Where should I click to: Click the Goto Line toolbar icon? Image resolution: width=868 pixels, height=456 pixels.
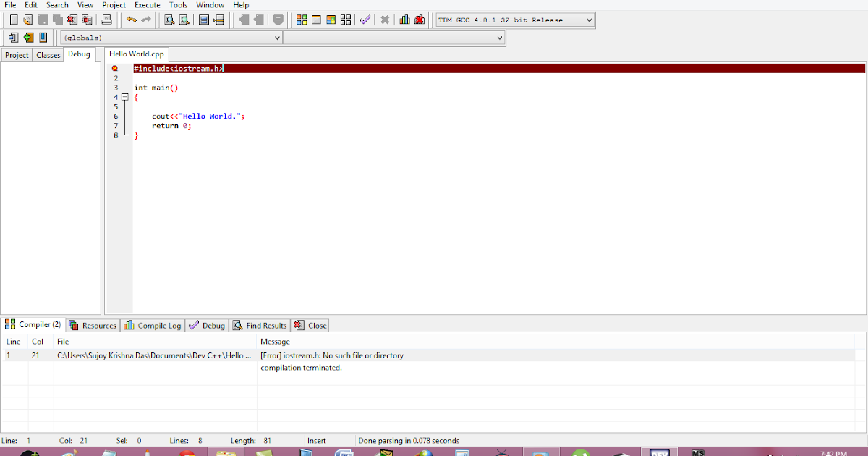tap(218, 20)
